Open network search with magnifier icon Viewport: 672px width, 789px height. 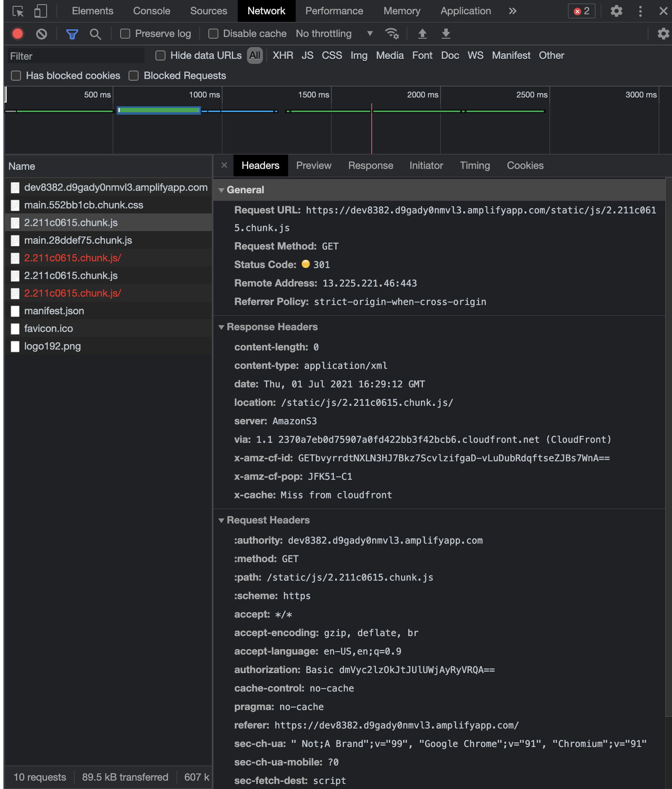coord(95,34)
